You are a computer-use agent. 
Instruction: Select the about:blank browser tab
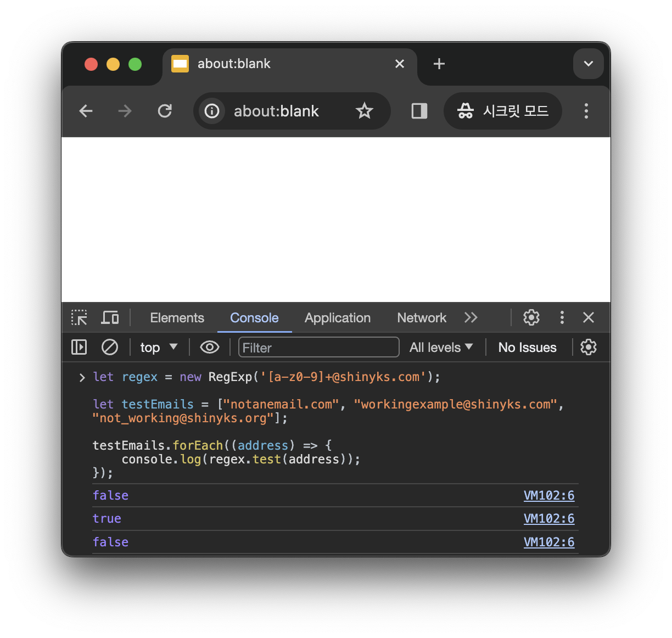click(x=290, y=66)
